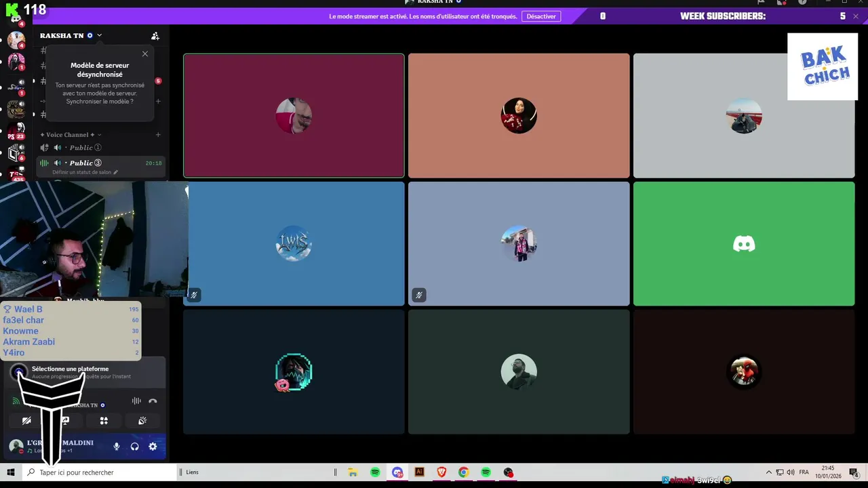Select the red bird avatar tile
Screen dimensions: 868x488
tap(744, 371)
